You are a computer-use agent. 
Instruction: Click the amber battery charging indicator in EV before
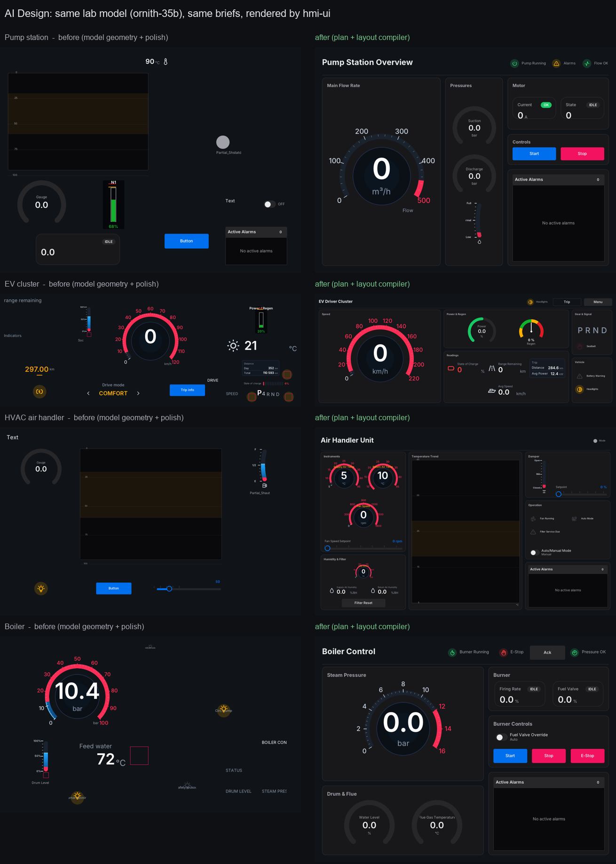(x=39, y=392)
